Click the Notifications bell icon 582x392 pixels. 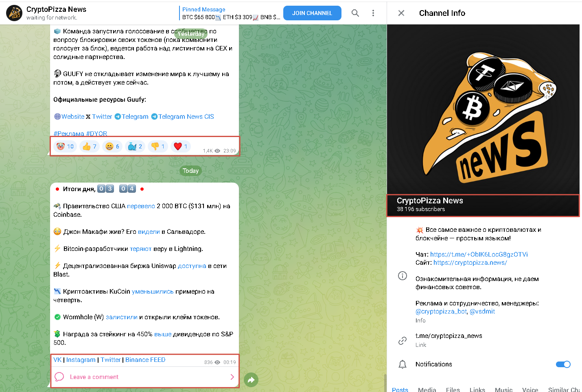pos(403,364)
